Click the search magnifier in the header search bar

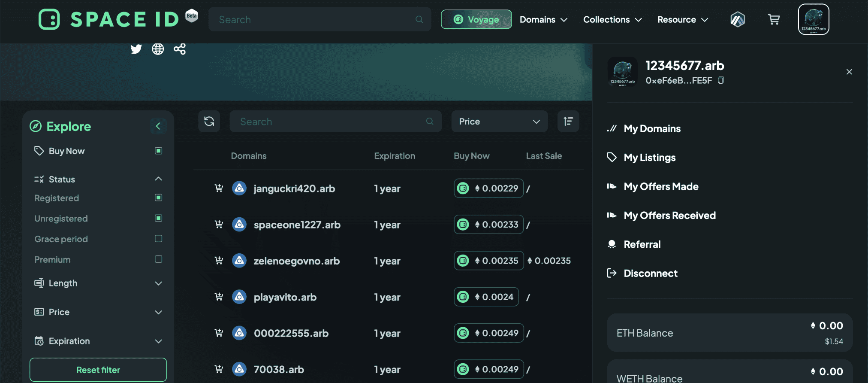[x=419, y=19]
